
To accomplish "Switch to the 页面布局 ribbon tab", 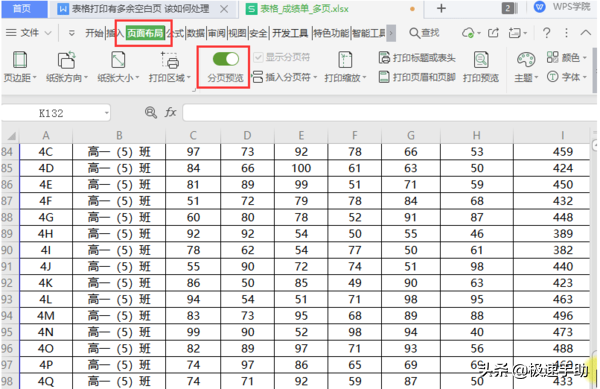I will point(145,33).
